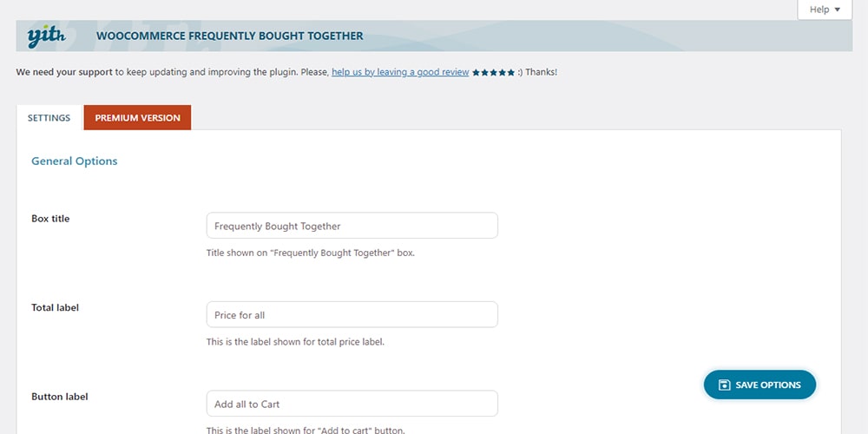Select the Total label field containing 'Price for all'

(x=352, y=314)
